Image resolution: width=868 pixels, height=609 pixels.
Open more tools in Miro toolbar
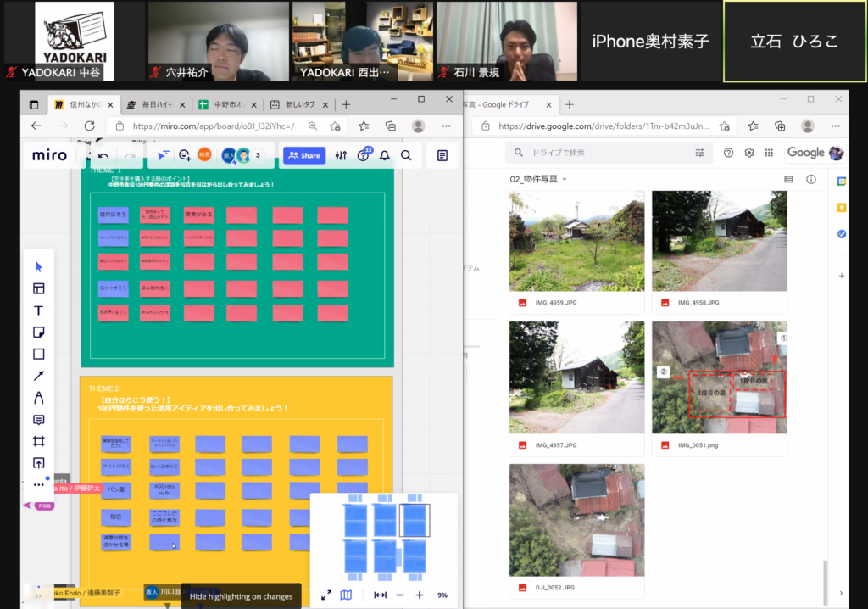pyautogui.click(x=39, y=484)
